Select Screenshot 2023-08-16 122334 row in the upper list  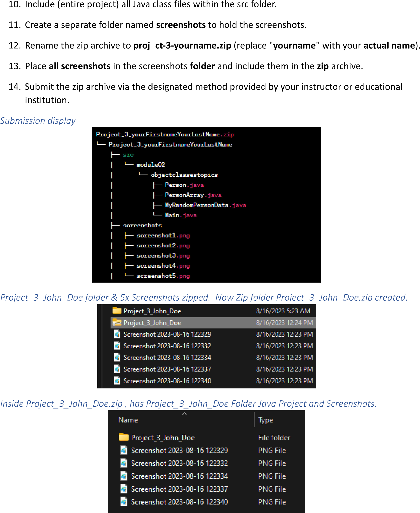(x=167, y=357)
